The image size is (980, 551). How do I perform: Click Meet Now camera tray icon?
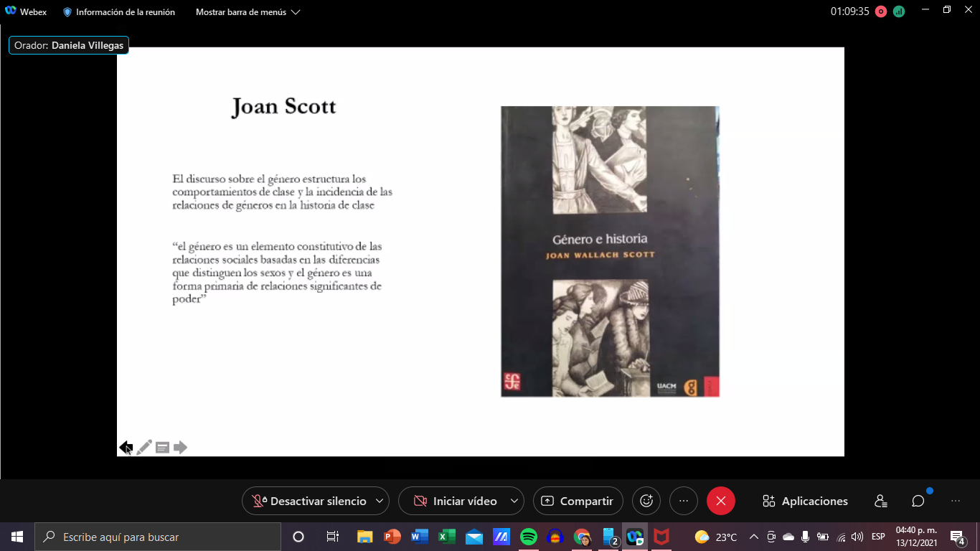point(771,537)
